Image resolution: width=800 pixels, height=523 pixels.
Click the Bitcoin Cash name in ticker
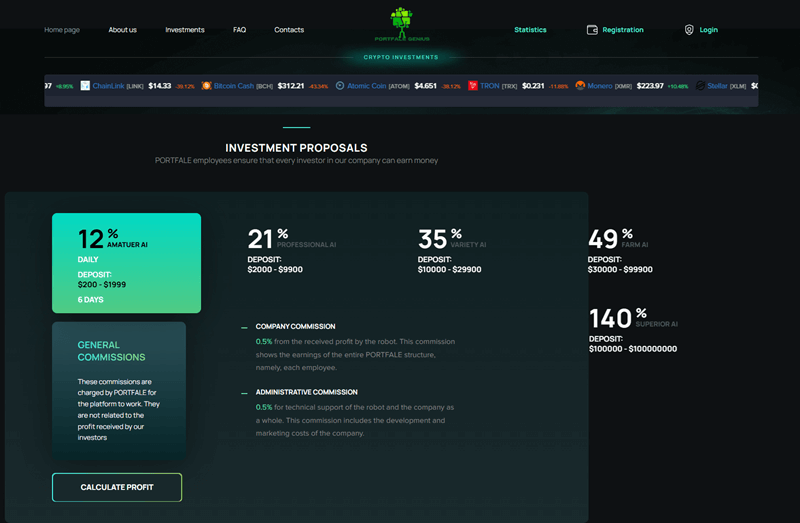[x=234, y=86]
